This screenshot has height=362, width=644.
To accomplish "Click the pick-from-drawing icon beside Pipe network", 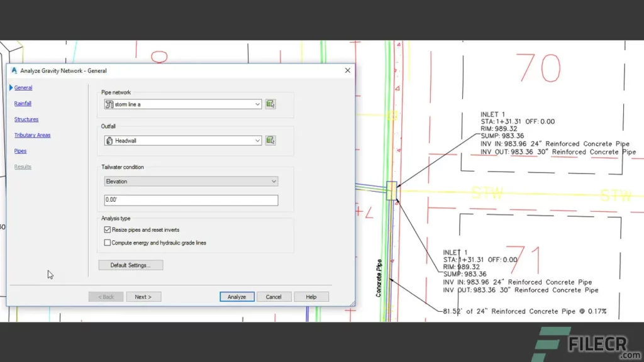I will (x=270, y=104).
